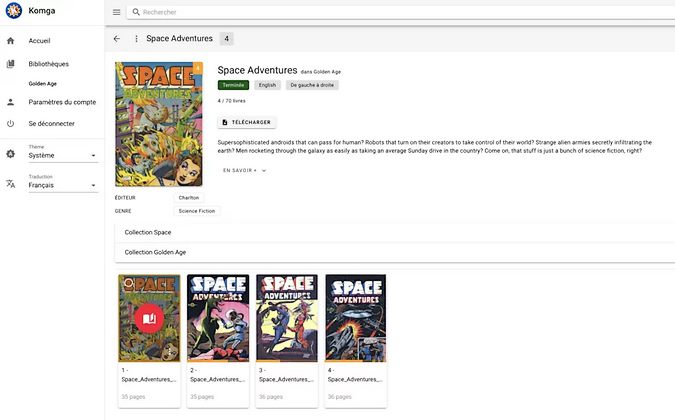The width and height of the screenshot is (675, 420).
Task: Click the Space Adventures toolbar title
Action: [x=180, y=39]
